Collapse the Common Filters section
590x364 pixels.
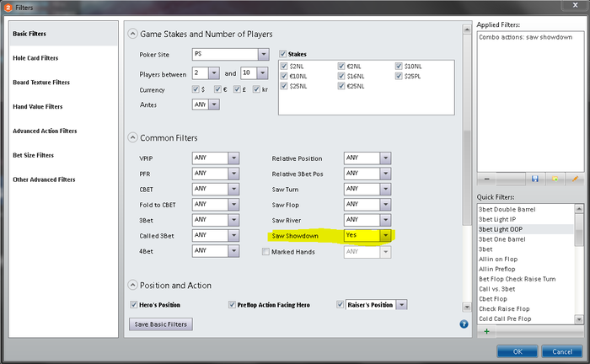(x=132, y=137)
